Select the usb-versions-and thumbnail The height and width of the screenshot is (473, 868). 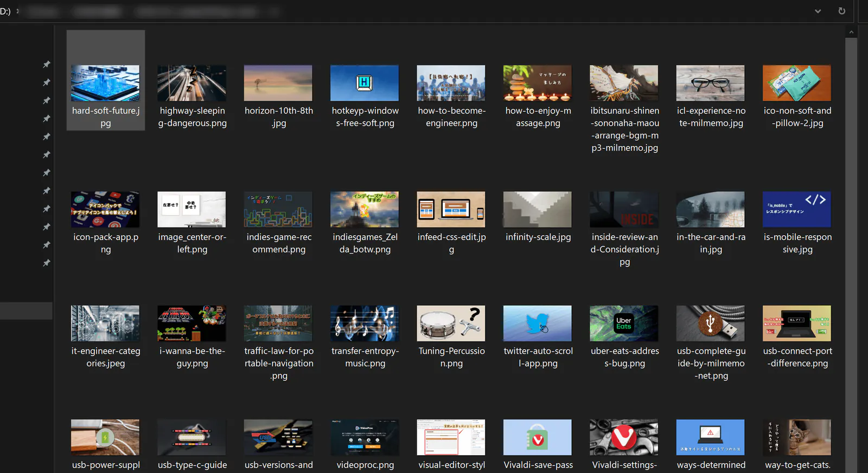pyautogui.click(x=278, y=437)
